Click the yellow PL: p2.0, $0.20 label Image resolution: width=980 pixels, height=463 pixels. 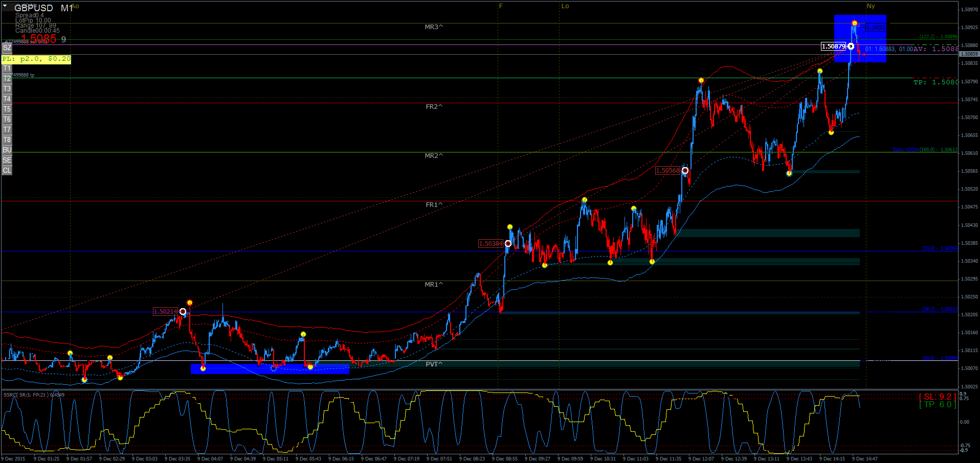coord(36,59)
